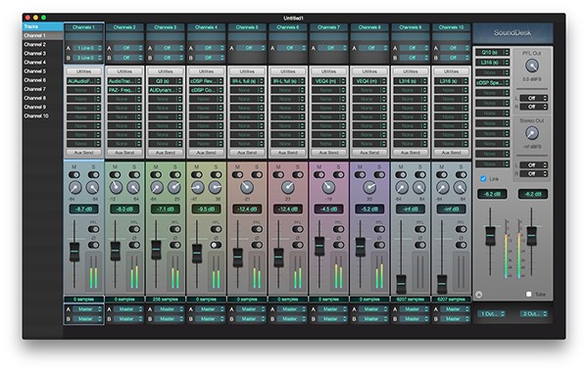Click the Channel 1 volume fader handle
Viewport: 588px width, 372px height.
(x=74, y=252)
